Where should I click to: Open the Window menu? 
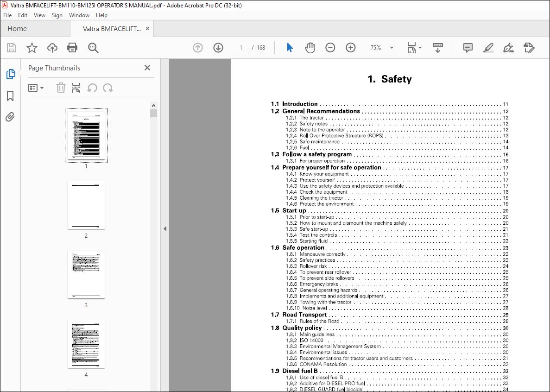pos(79,15)
